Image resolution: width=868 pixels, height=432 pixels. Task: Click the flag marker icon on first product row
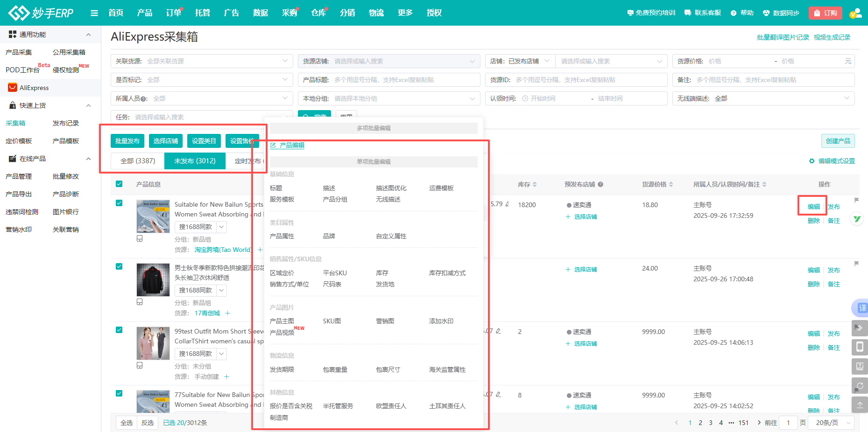(x=856, y=200)
